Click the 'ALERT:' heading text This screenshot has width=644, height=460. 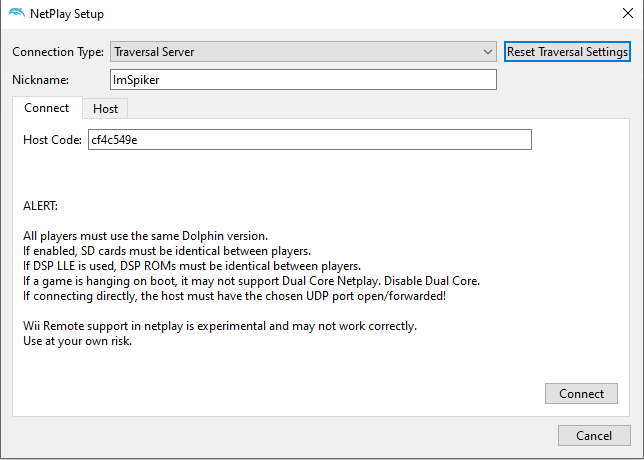pyautogui.click(x=40, y=206)
